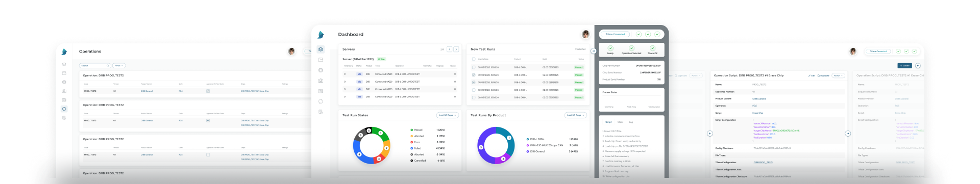Open the folder icon in the Dashboard sidebar

321,60
